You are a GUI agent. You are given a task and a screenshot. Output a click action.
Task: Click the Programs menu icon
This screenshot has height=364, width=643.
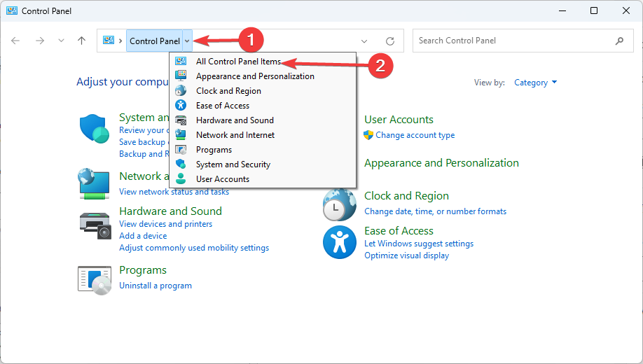point(181,150)
